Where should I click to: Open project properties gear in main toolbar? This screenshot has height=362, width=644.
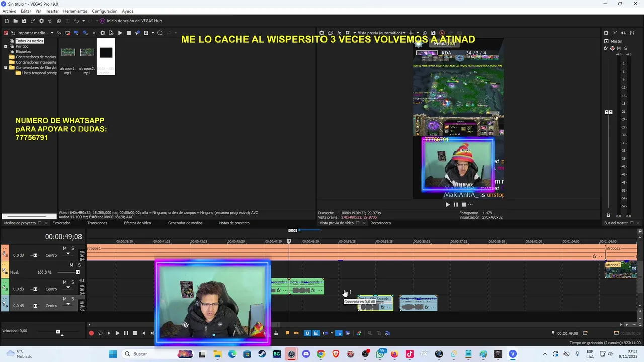pos(41,21)
